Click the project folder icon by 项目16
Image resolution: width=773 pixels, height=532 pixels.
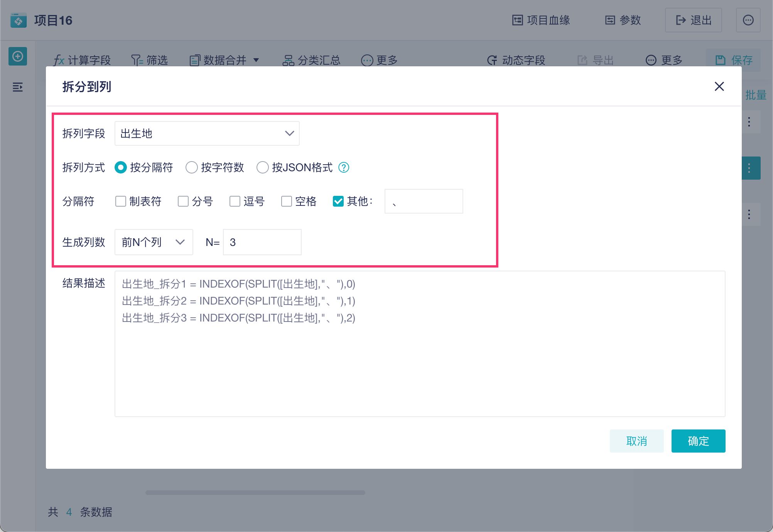tap(18, 20)
